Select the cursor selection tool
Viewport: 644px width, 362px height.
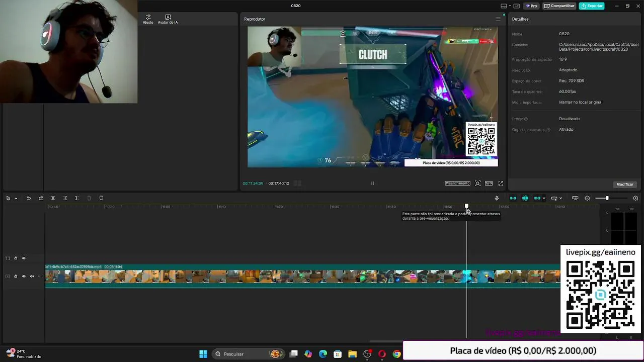click(8, 198)
